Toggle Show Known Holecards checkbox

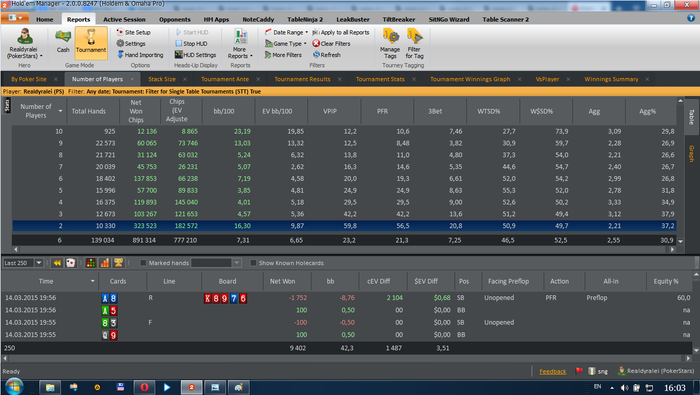point(253,263)
